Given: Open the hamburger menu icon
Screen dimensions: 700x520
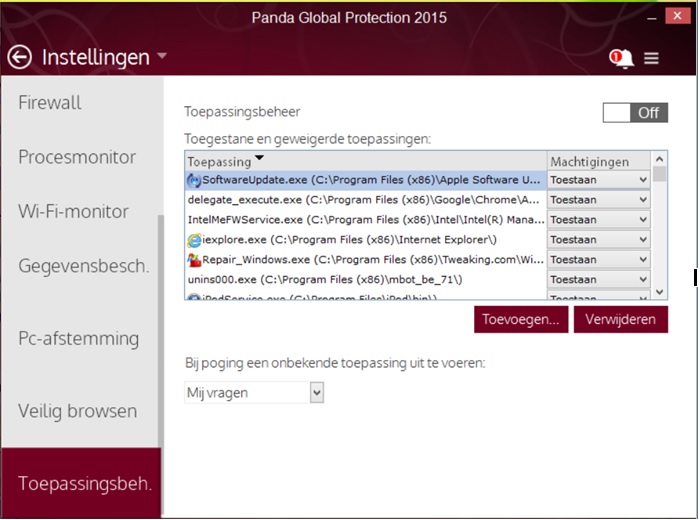Looking at the screenshot, I should (x=651, y=58).
